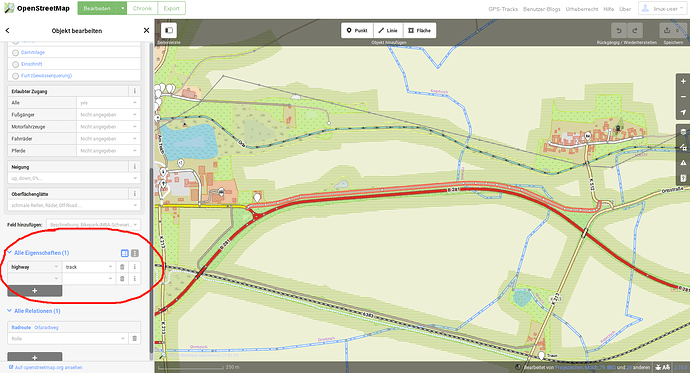Collapse the Alle Eigenschaften (1) section
Viewport: 690px width, 373px height.
point(38,253)
